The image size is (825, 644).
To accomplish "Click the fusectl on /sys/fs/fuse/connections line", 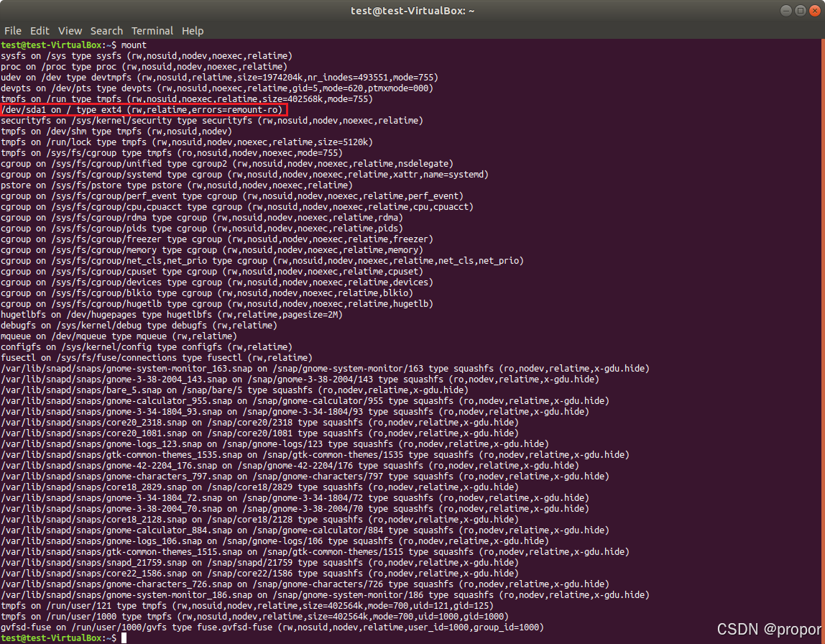I will (x=157, y=358).
